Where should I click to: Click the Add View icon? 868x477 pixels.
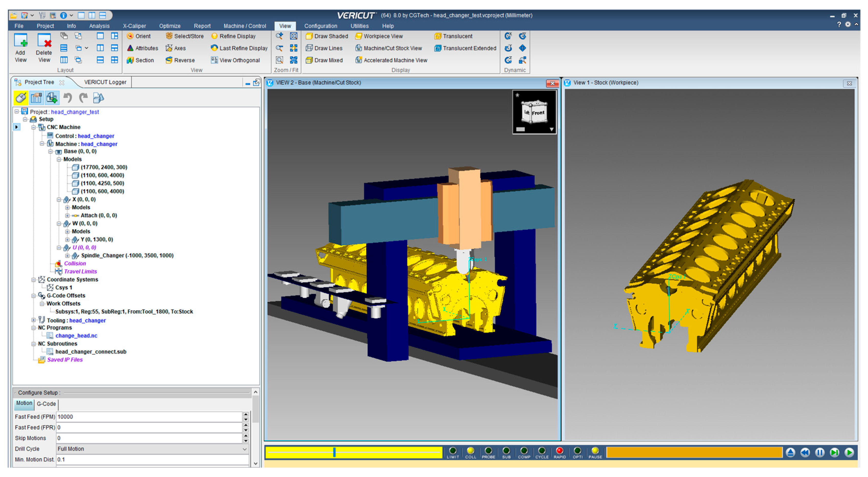(20, 41)
